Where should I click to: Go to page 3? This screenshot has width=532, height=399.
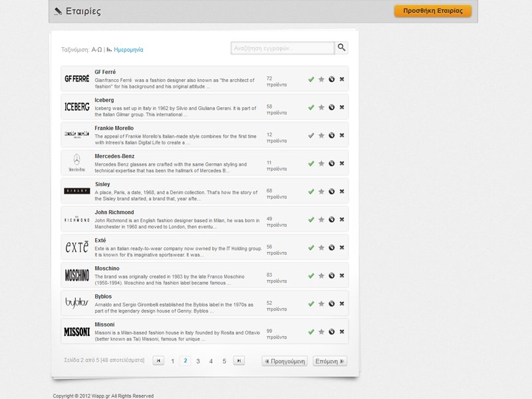(198, 361)
